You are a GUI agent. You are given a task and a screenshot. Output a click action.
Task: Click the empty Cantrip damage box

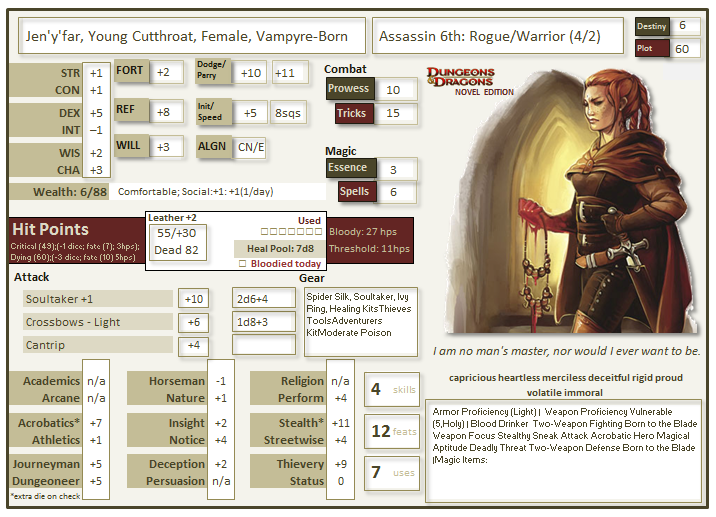coord(263,345)
